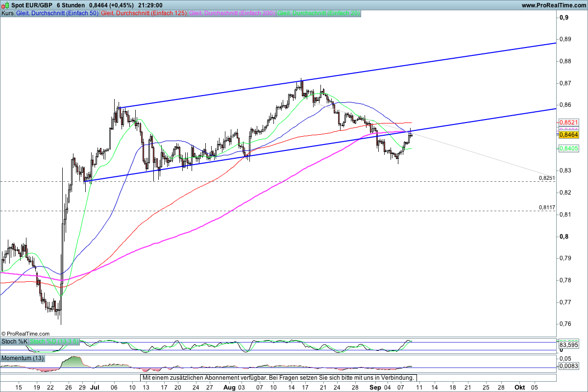The width and height of the screenshot is (588, 392).
Task: Click the 0,8117 support level label
Action: (547, 208)
